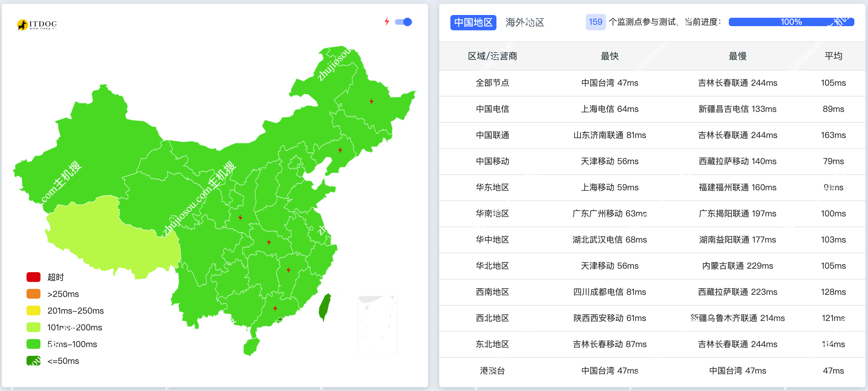Click the 201ms–250ms yellow legend swatch
The image size is (868, 391).
33,310
